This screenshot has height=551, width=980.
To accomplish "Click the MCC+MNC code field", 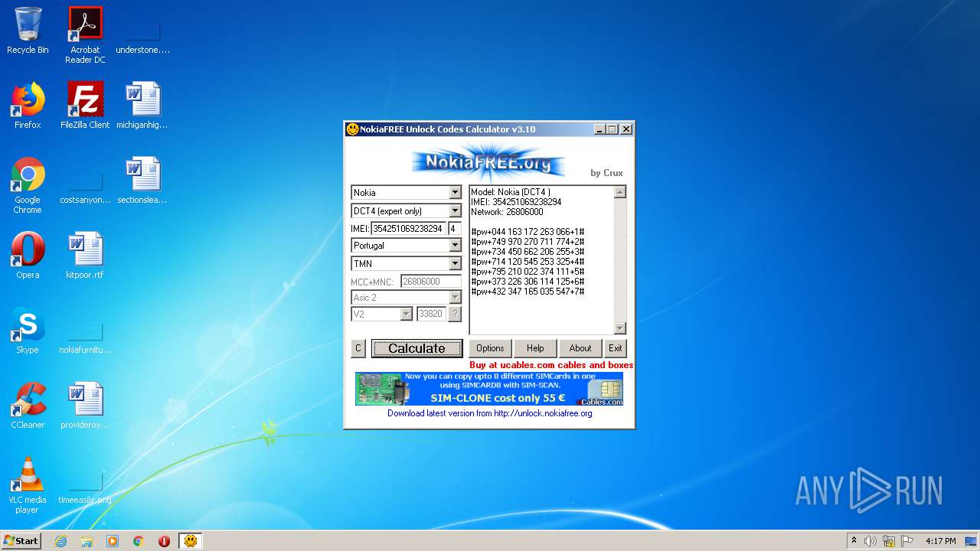I will [431, 282].
